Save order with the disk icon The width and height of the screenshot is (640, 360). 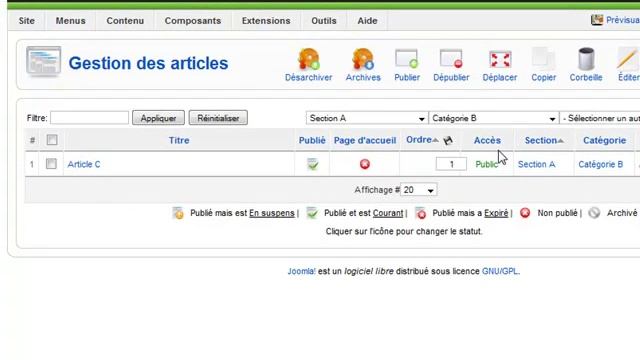pyautogui.click(x=448, y=140)
